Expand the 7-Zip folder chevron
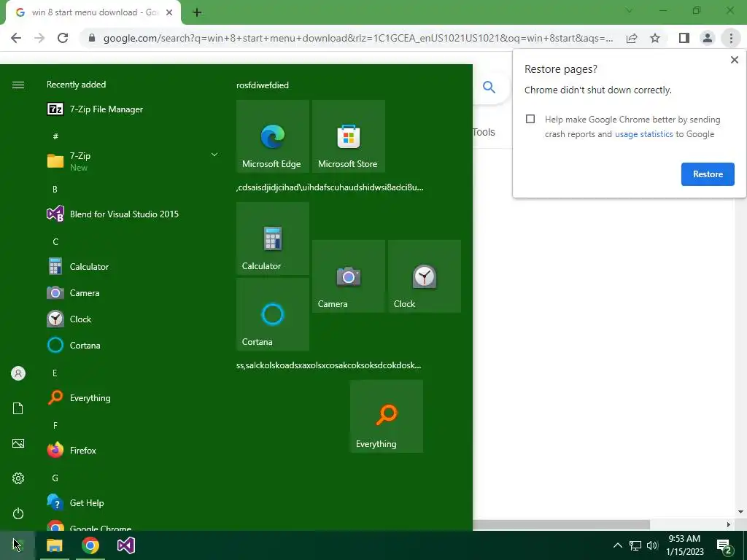The width and height of the screenshot is (747, 560). pyautogui.click(x=214, y=155)
